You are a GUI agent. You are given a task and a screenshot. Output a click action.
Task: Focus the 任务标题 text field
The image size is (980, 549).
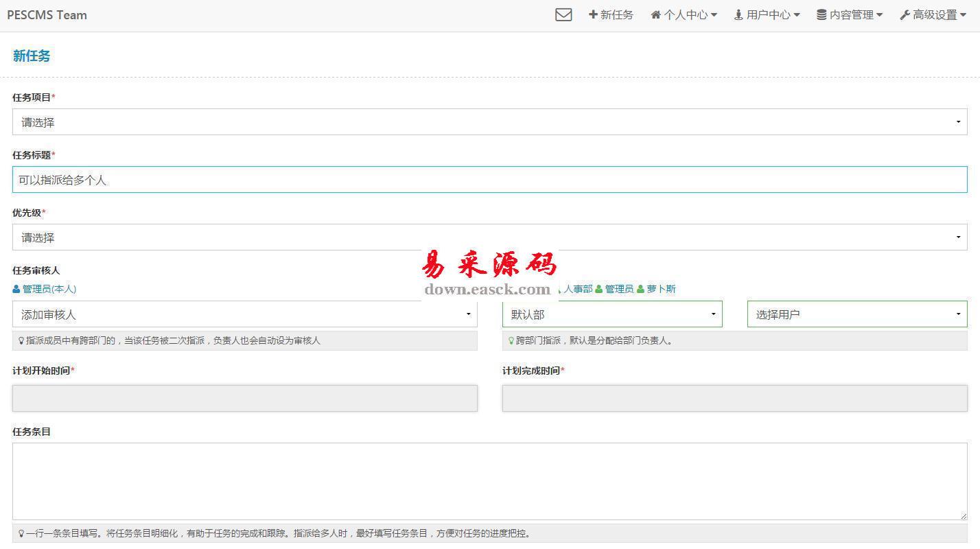(489, 180)
